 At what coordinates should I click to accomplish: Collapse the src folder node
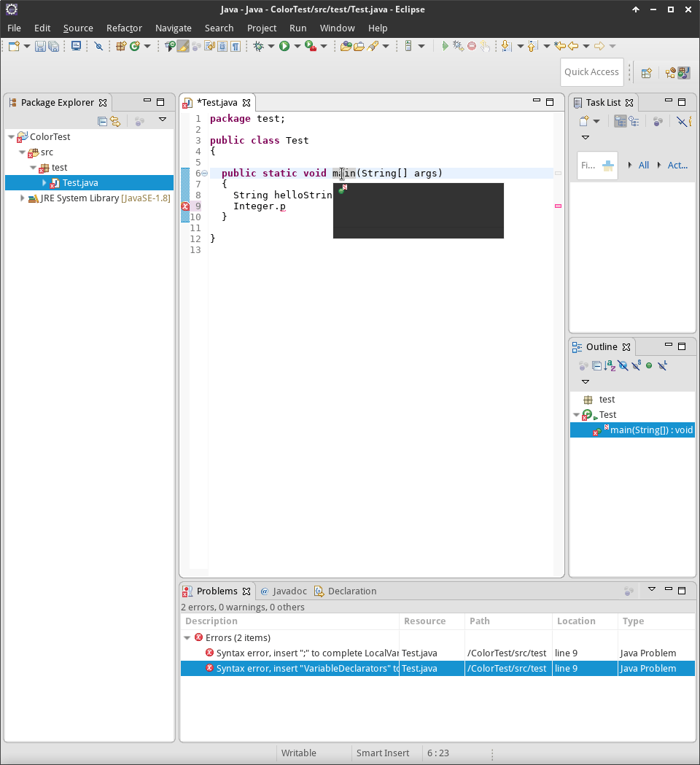pos(22,152)
